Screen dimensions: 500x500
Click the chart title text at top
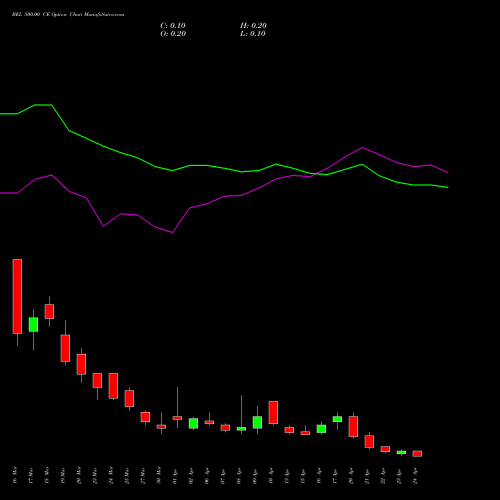[68, 15]
